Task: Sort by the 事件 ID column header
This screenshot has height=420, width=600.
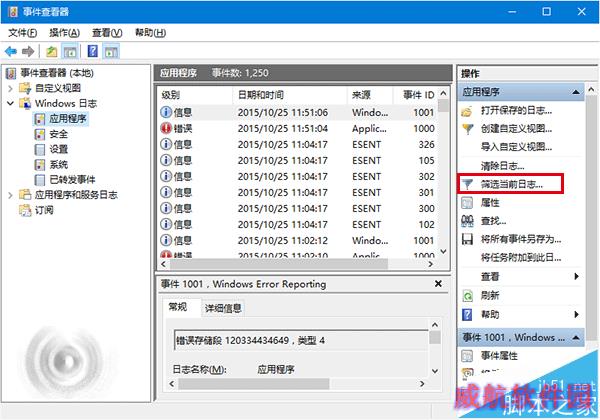Action: point(416,95)
